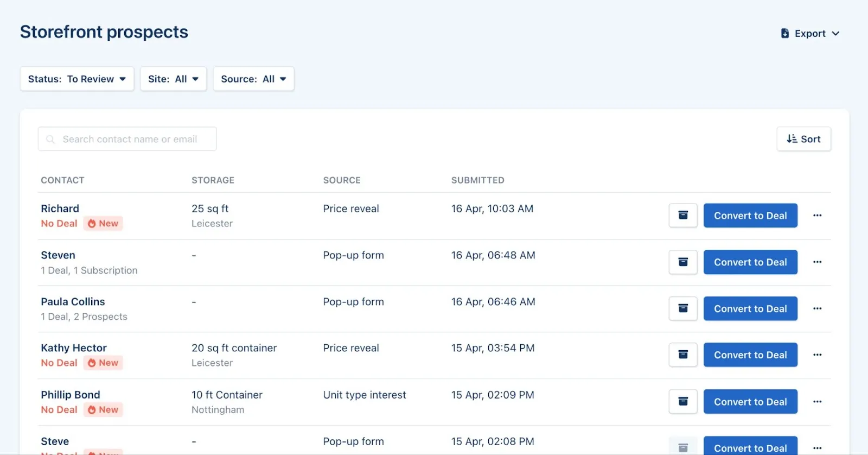
Task: Click '20 sq ft container' storage value
Action: point(234,348)
